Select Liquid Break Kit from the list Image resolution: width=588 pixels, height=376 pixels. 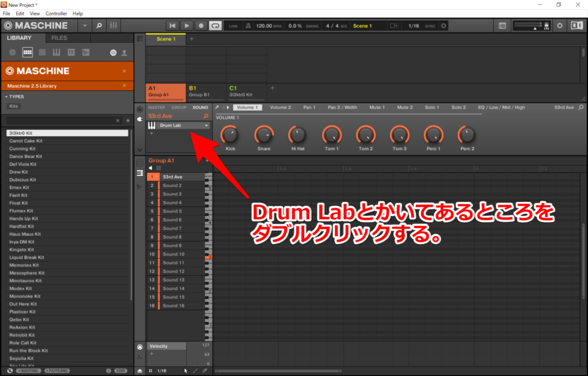[x=26, y=257]
